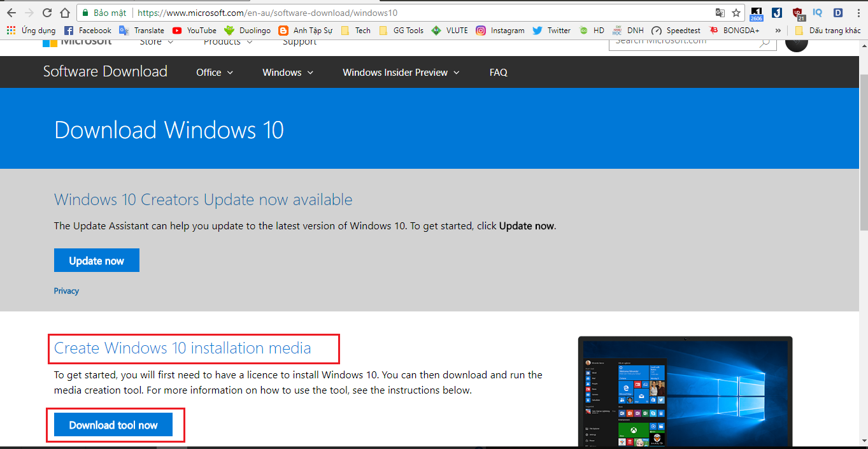Click the Windows 10 Creators Update now available heading

pos(203,199)
